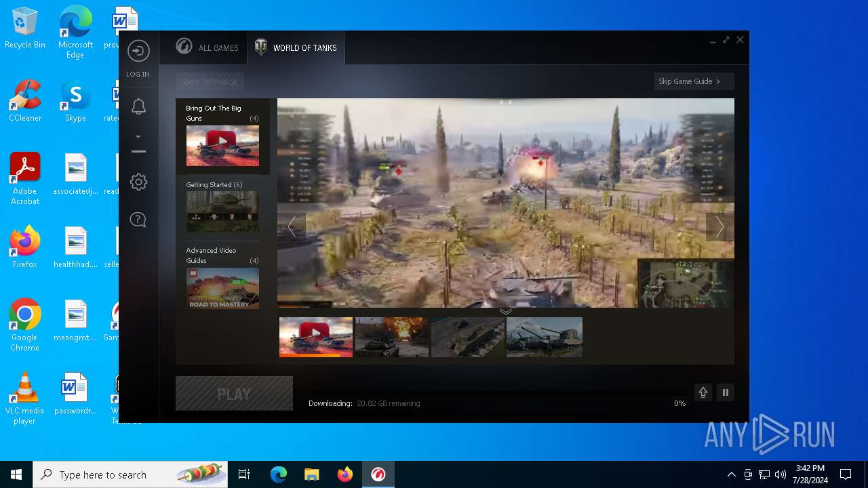Close the Game Settings tag
This screenshot has width=868, height=488.
(x=234, y=82)
